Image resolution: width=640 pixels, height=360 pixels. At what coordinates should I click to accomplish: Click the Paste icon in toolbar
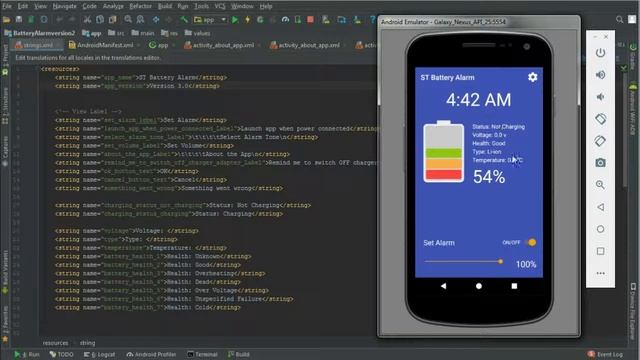click(x=112, y=19)
